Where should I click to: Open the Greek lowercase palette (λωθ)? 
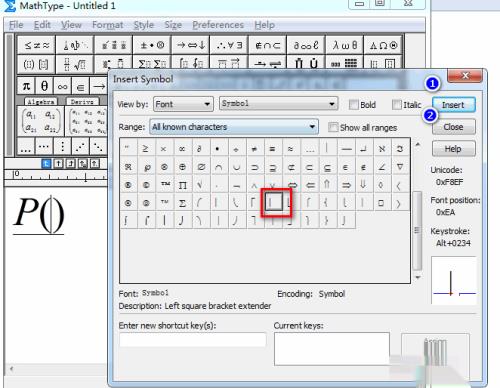pyautogui.click(x=344, y=45)
